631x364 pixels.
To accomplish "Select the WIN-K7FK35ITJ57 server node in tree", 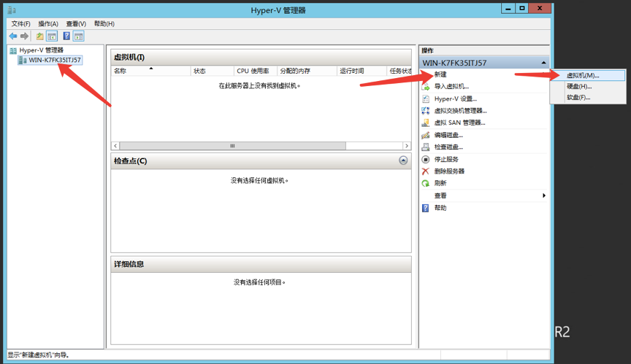I will [x=55, y=61].
